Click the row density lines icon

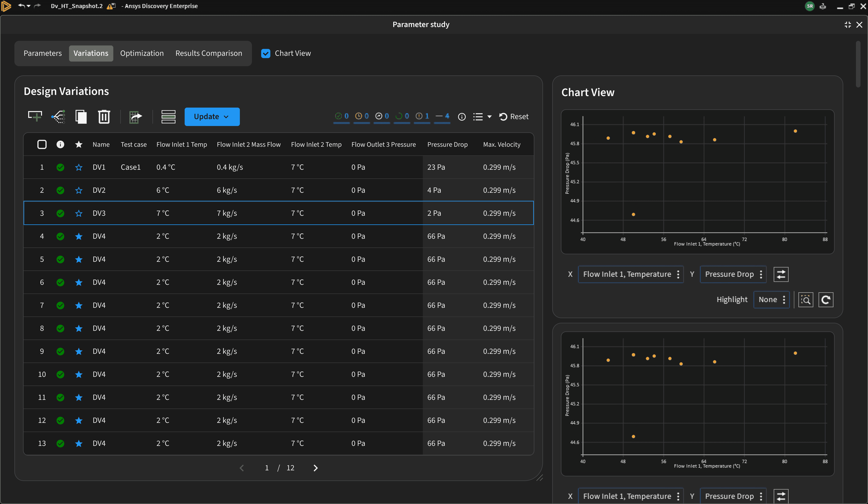[x=168, y=116]
